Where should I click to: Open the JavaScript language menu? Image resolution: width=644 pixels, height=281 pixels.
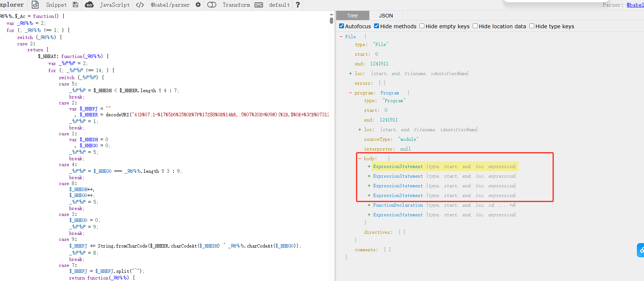[x=115, y=5]
